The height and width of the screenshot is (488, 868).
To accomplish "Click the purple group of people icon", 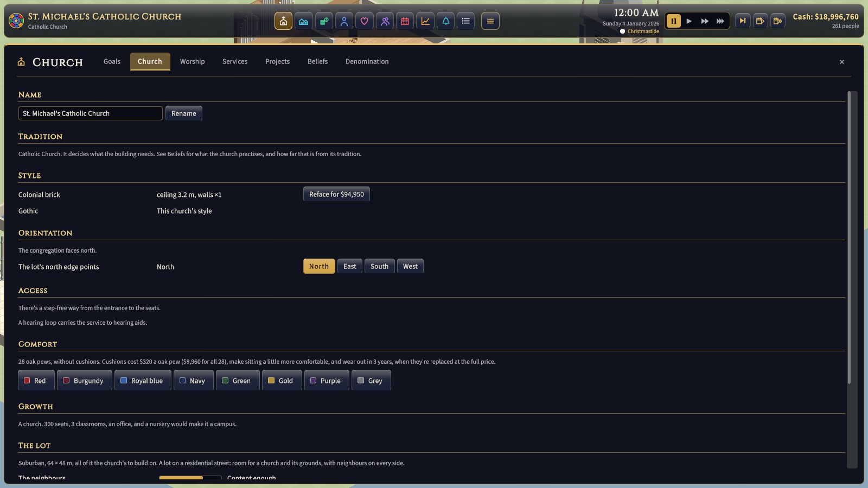I will [385, 21].
